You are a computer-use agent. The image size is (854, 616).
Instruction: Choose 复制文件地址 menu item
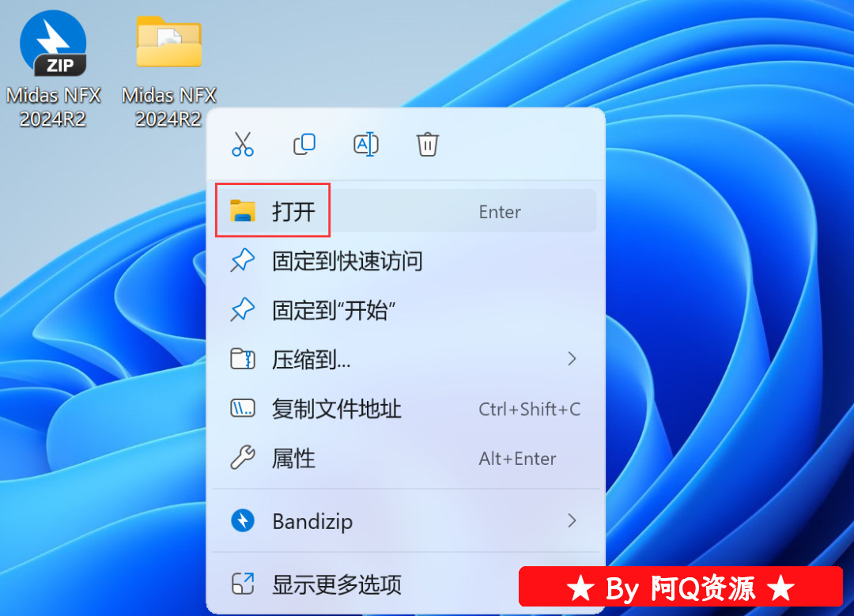[x=406, y=409]
